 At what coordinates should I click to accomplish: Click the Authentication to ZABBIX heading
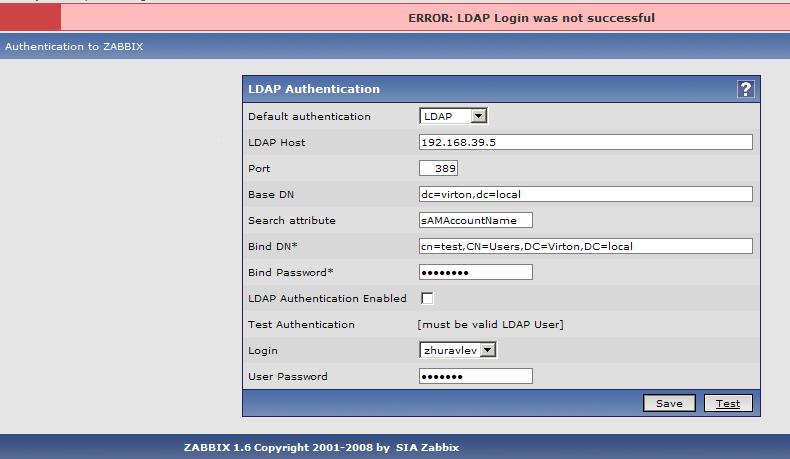click(x=74, y=46)
